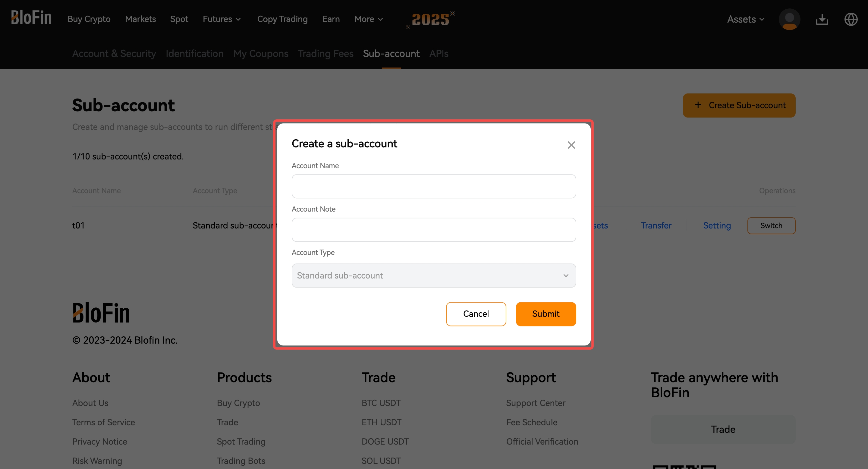Switch to the APIs tab

(x=439, y=54)
